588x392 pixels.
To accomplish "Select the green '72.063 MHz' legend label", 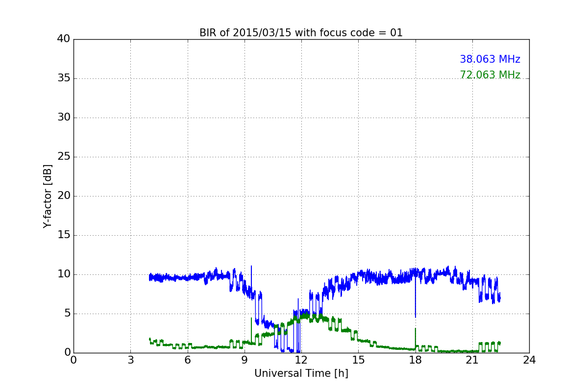I will tap(490, 75).
